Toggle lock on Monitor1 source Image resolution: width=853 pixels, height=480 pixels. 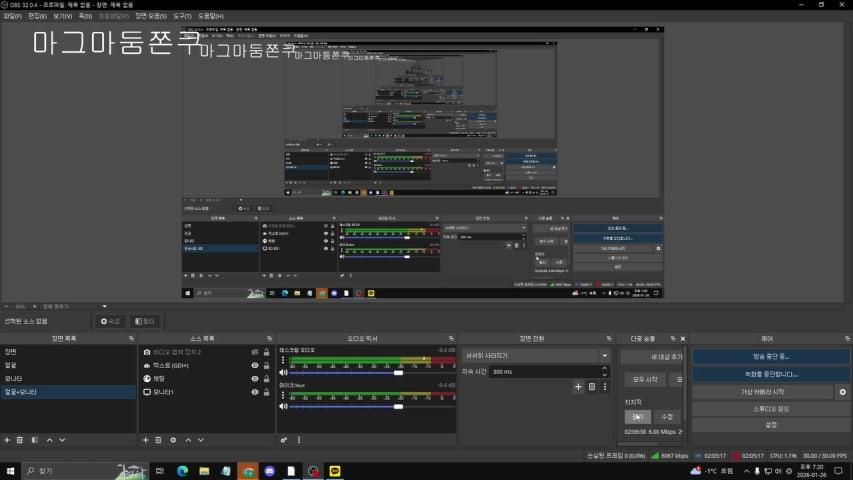[267, 392]
